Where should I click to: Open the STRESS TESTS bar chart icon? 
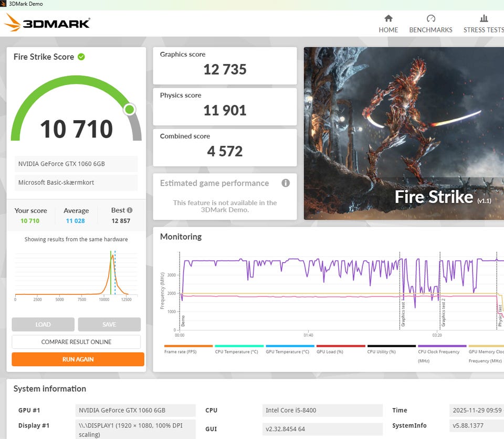(484, 18)
